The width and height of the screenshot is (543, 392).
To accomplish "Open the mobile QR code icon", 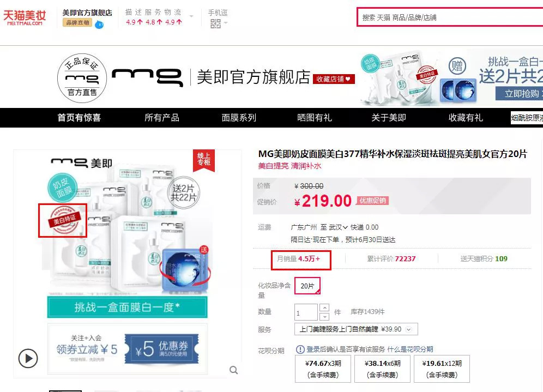I will pos(215,23).
